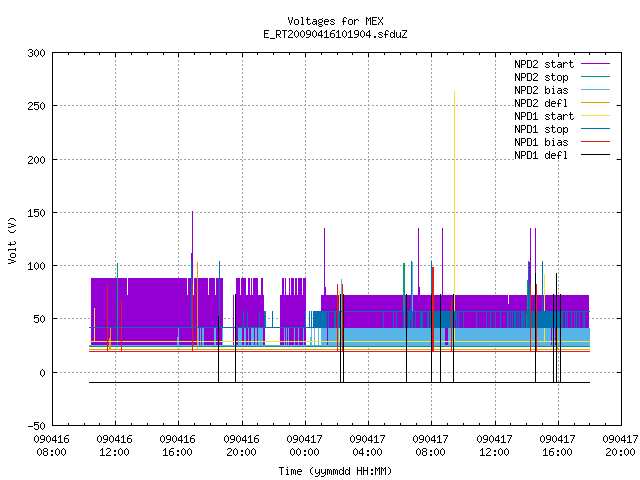Click the x-axis tick 090417 00:00
This screenshot has width=640, height=480.
304,446
